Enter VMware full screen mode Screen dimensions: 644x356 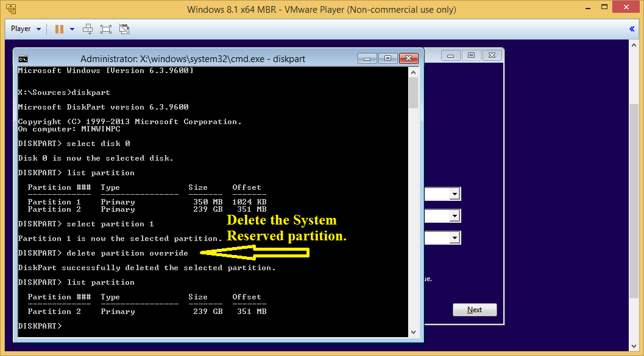tap(106, 29)
